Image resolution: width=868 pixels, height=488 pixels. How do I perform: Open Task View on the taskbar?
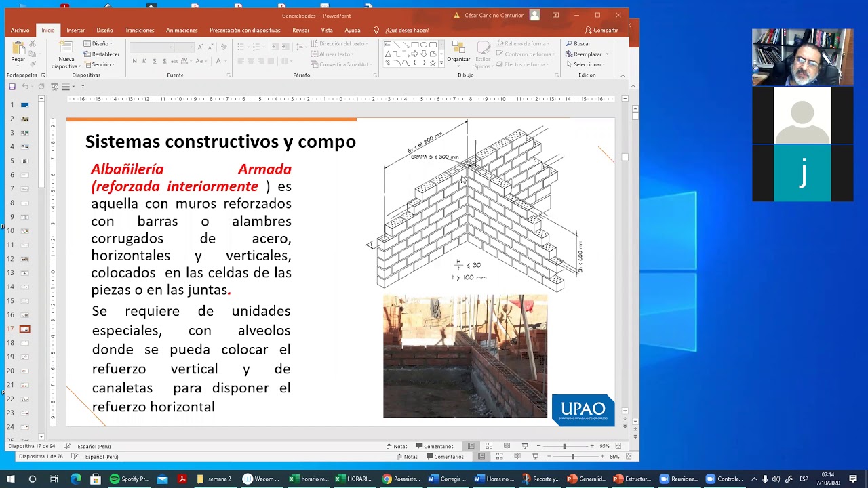pyautogui.click(x=54, y=479)
